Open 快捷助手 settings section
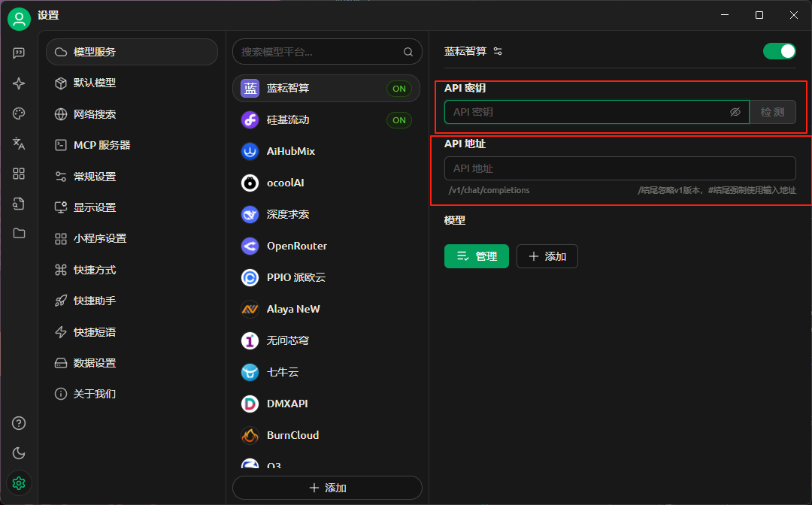The height and width of the screenshot is (505, 812). pyautogui.click(x=132, y=301)
